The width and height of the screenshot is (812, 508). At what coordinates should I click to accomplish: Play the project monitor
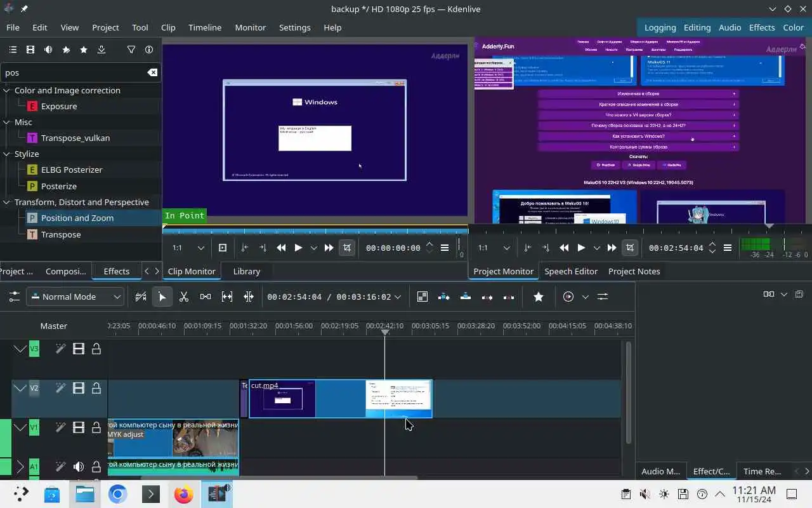(581, 248)
